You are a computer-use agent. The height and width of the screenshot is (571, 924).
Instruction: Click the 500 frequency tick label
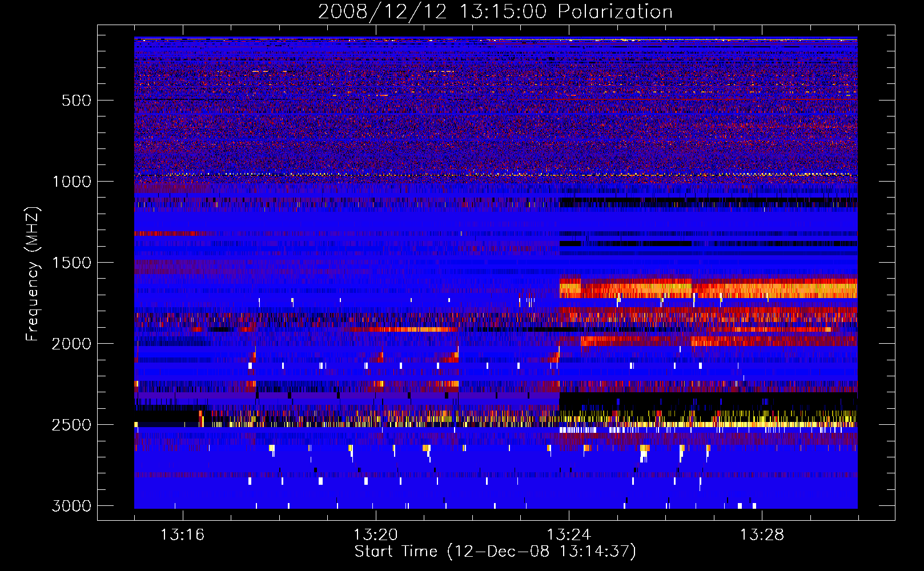[76, 100]
